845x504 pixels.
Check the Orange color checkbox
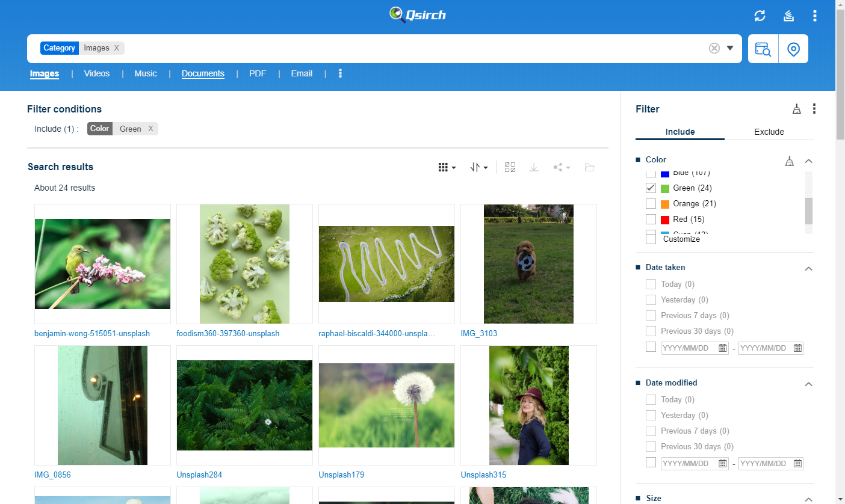point(651,203)
